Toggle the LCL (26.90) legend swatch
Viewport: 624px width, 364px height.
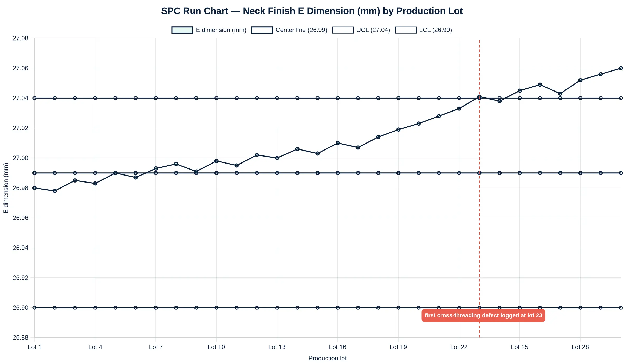click(406, 30)
